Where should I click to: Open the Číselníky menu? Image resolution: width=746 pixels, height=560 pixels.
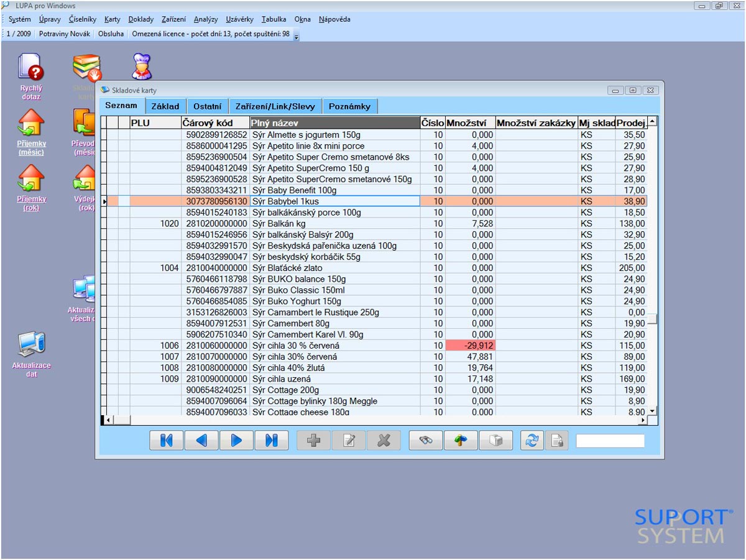[x=83, y=19]
